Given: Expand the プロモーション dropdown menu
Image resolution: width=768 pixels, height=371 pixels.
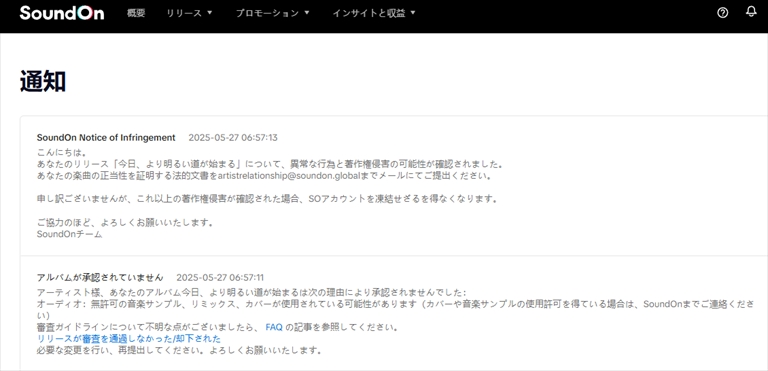Looking at the screenshot, I should click(x=272, y=13).
